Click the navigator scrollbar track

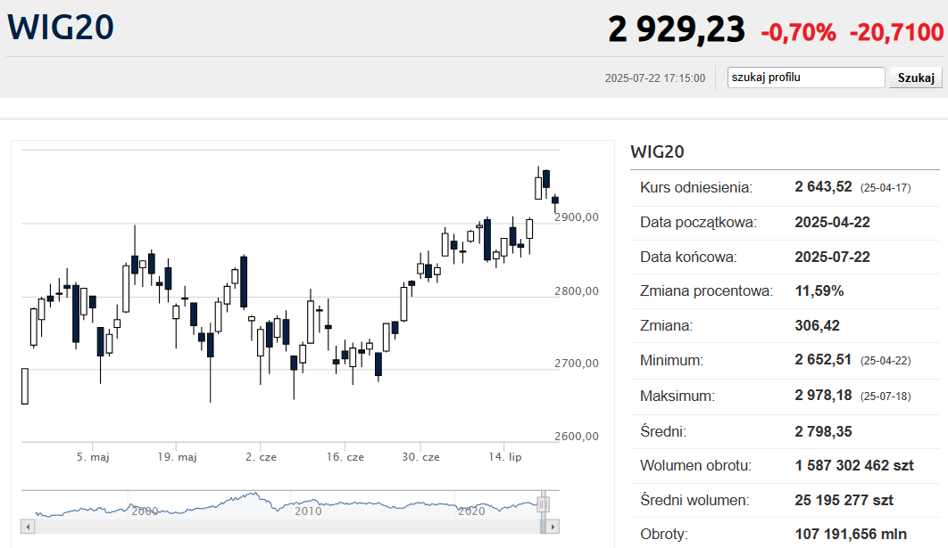tap(290, 526)
